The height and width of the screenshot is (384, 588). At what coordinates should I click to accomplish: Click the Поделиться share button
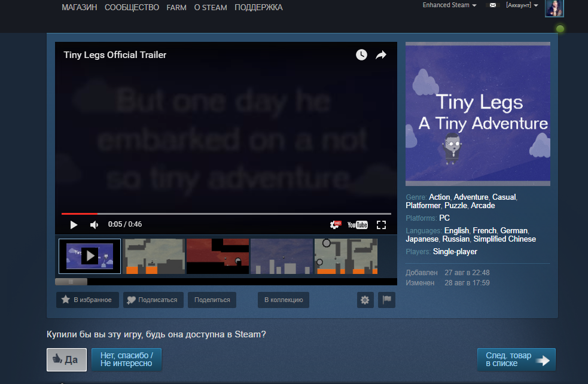tap(212, 300)
